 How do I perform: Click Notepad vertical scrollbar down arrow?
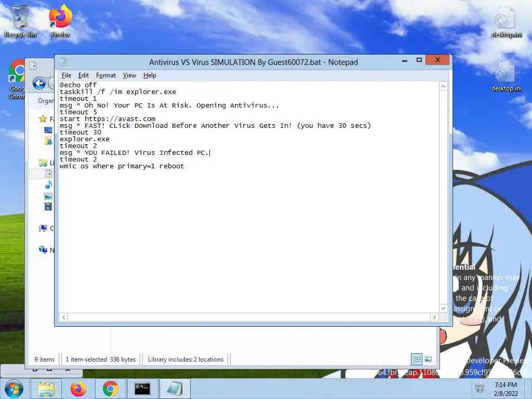(x=443, y=308)
